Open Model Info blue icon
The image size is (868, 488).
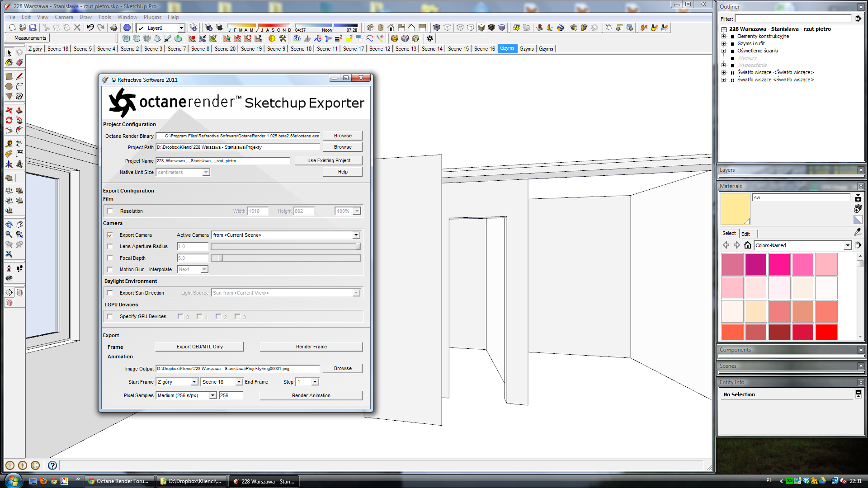[127, 28]
